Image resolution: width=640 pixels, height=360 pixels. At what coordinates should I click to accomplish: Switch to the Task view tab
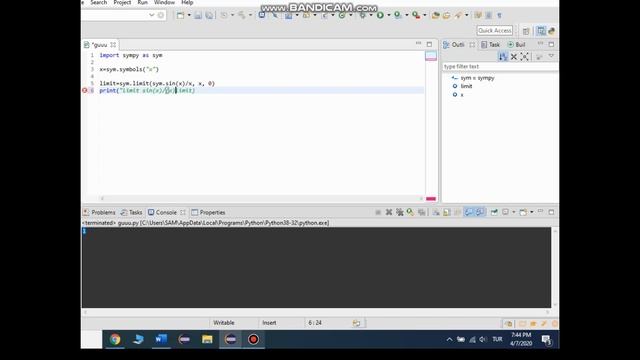(x=491, y=44)
